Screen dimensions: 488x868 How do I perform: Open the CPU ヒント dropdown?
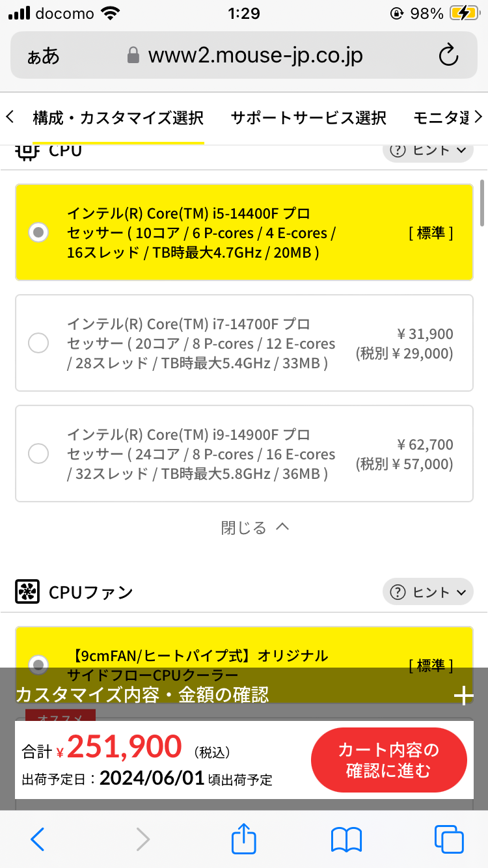click(x=427, y=150)
